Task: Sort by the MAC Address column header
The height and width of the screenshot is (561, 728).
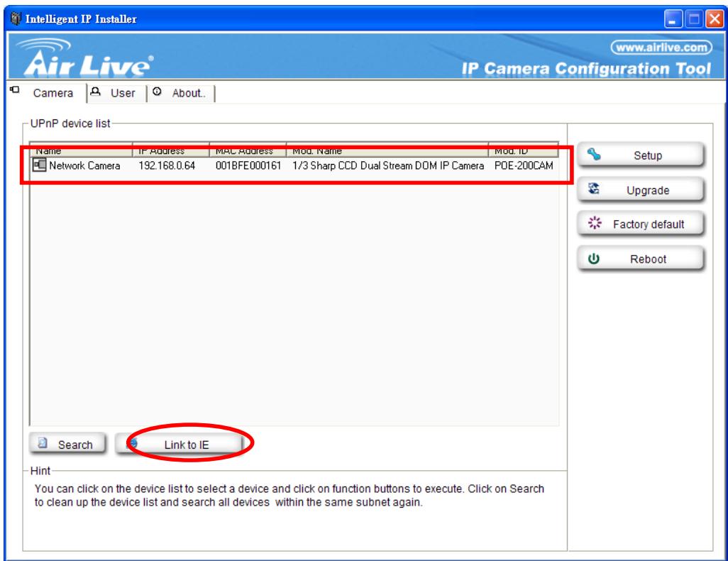Action: click(248, 150)
